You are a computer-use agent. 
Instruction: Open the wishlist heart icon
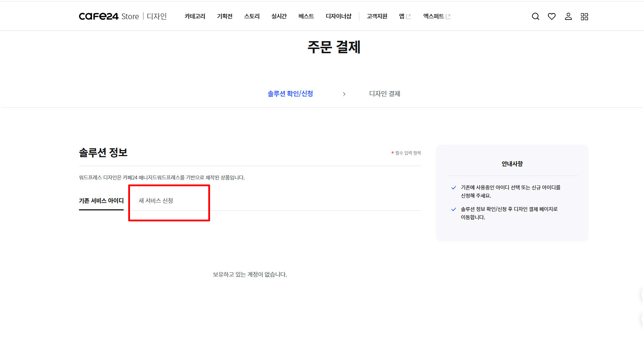click(552, 17)
